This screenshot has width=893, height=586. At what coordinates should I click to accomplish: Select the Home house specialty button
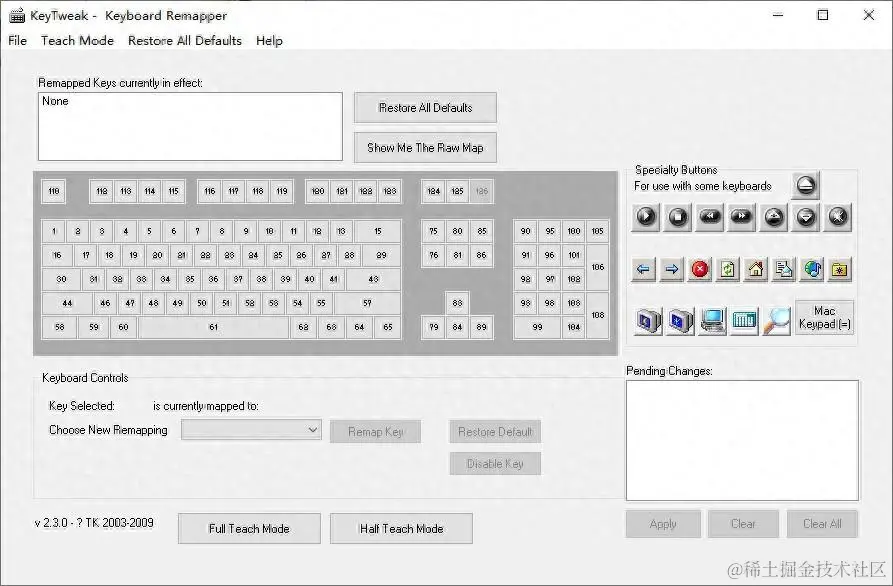756,269
